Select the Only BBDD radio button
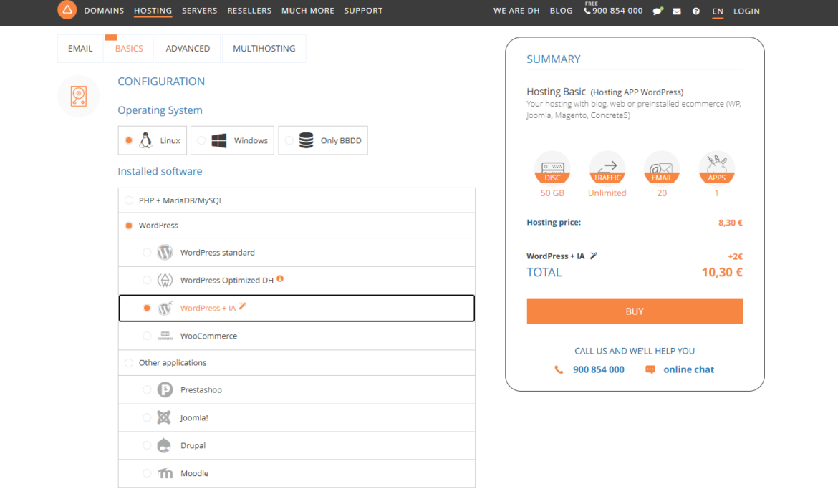 point(289,140)
